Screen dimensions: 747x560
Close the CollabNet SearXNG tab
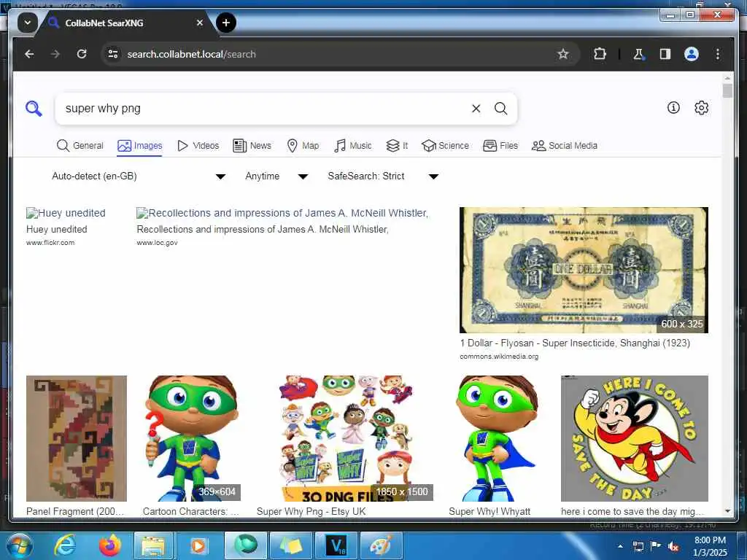(200, 23)
